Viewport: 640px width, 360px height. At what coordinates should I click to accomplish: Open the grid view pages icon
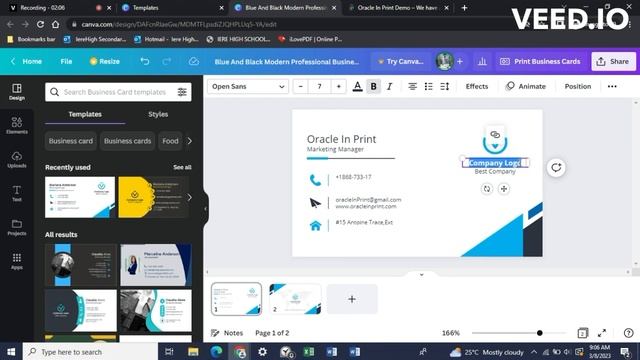click(583, 333)
